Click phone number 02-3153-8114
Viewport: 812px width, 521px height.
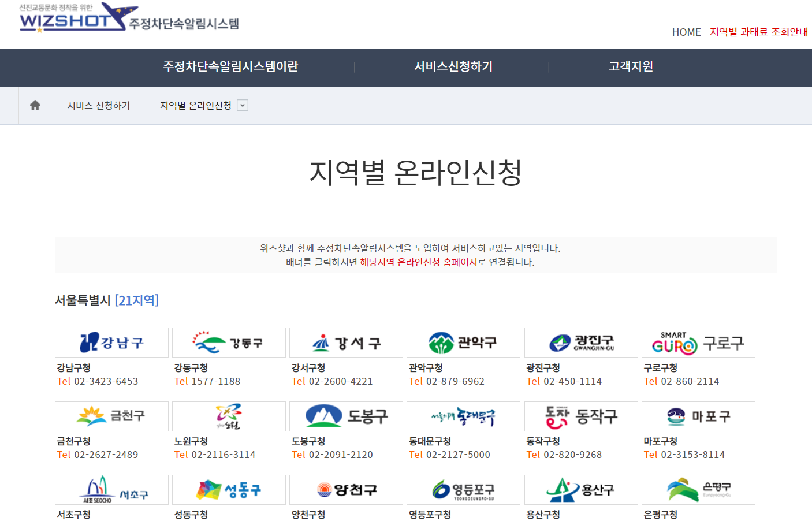point(693,455)
